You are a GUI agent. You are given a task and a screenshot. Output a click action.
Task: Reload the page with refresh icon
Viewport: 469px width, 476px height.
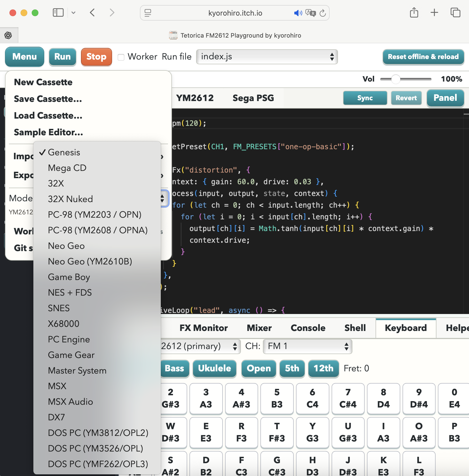click(323, 13)
